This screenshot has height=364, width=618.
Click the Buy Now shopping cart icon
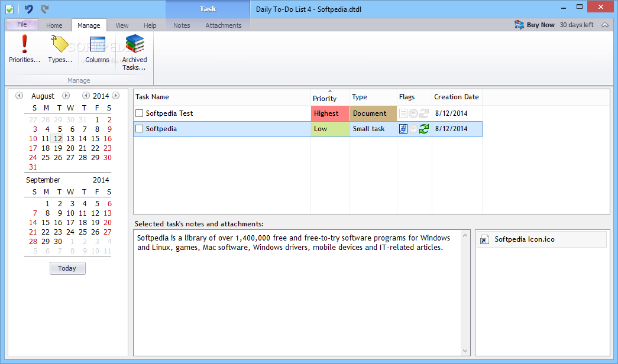pos(519,25)
